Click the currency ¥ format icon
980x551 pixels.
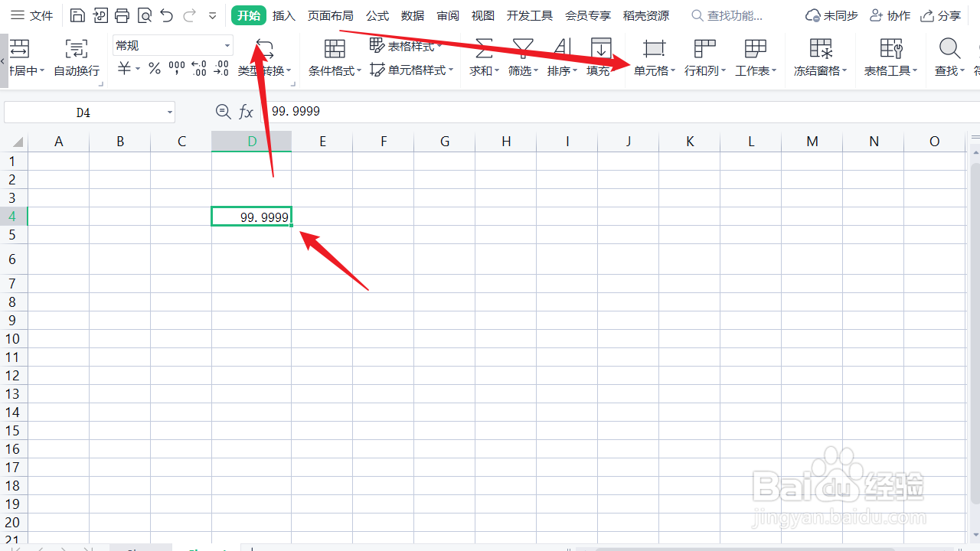tap(125, 69)
